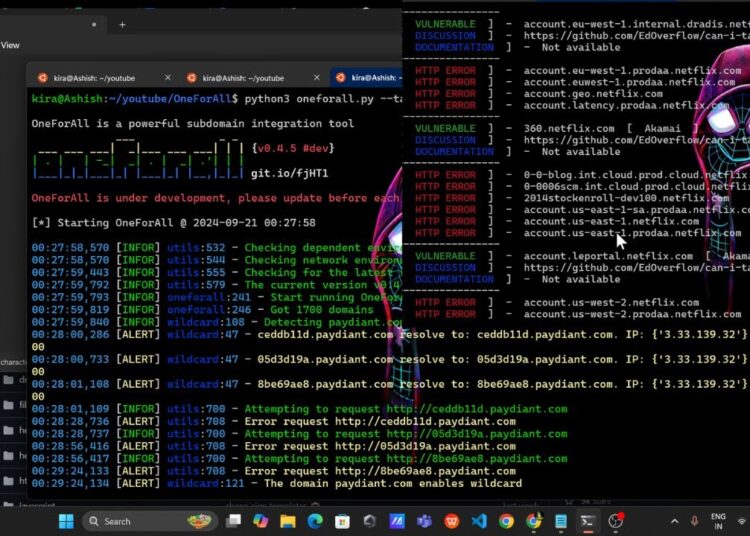Screen dimensions: 750x536
Task: Click GitHub link below account.leportal.netflix.com
Action: point(636,268)
